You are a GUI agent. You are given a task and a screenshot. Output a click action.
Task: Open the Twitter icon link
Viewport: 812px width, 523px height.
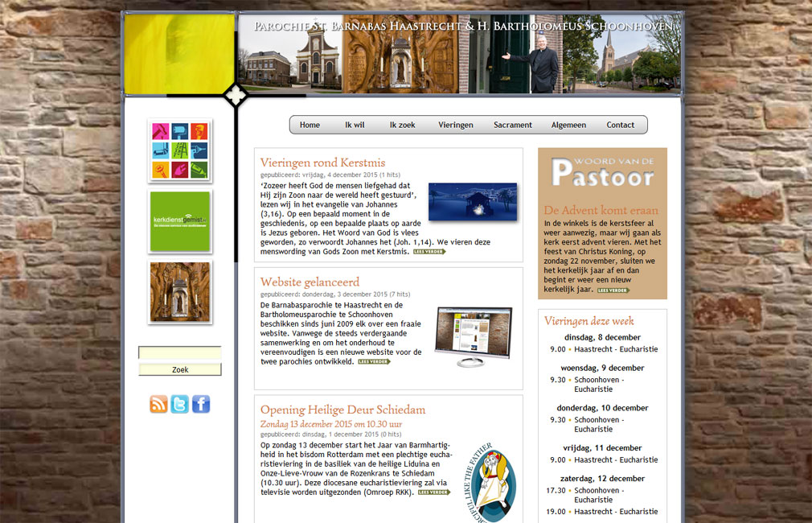179,404
